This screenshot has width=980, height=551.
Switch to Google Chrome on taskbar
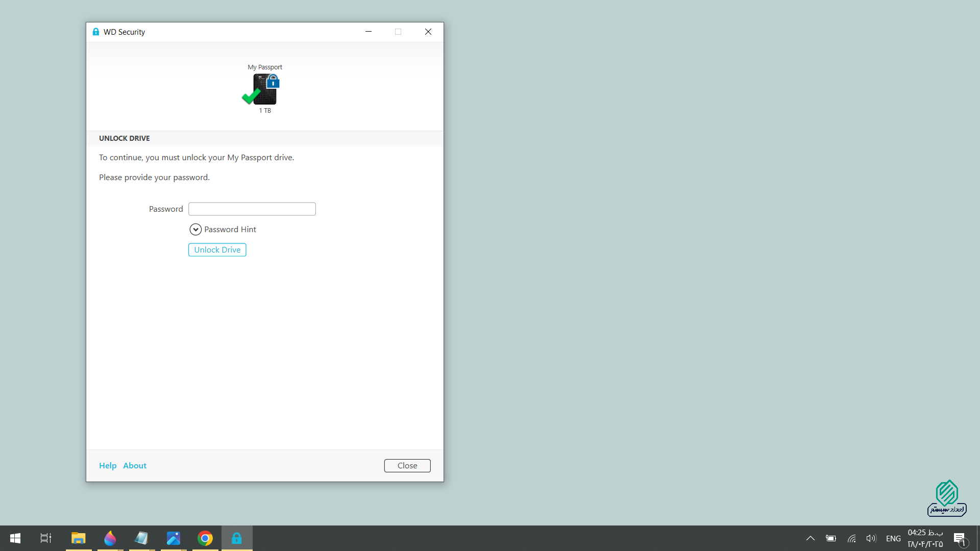205,538
